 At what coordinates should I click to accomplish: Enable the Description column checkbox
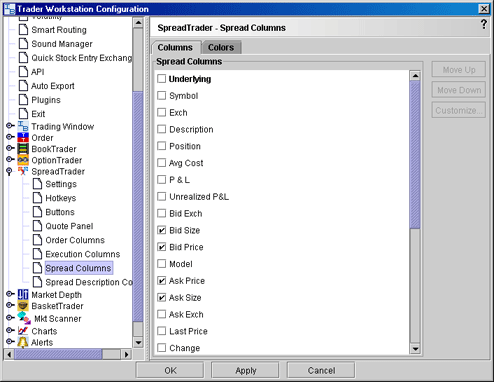[162, 129]
